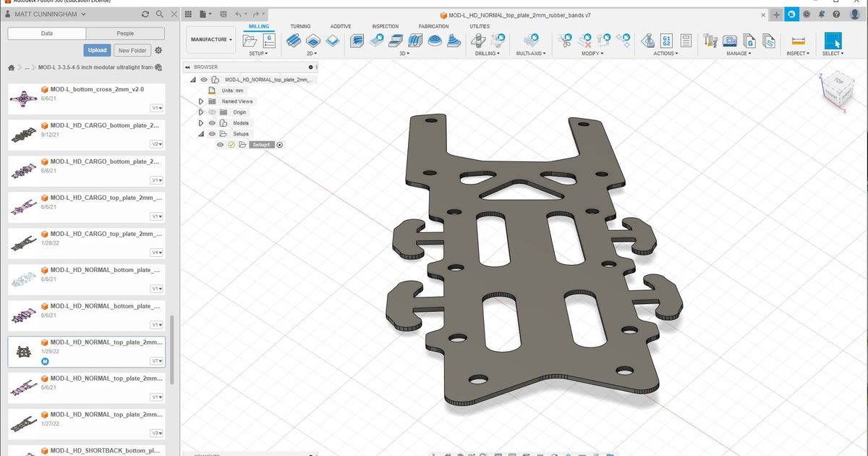Open the Inspect tool icon
The width and height of the screenshot is (868, 456).
pos(798,41)
